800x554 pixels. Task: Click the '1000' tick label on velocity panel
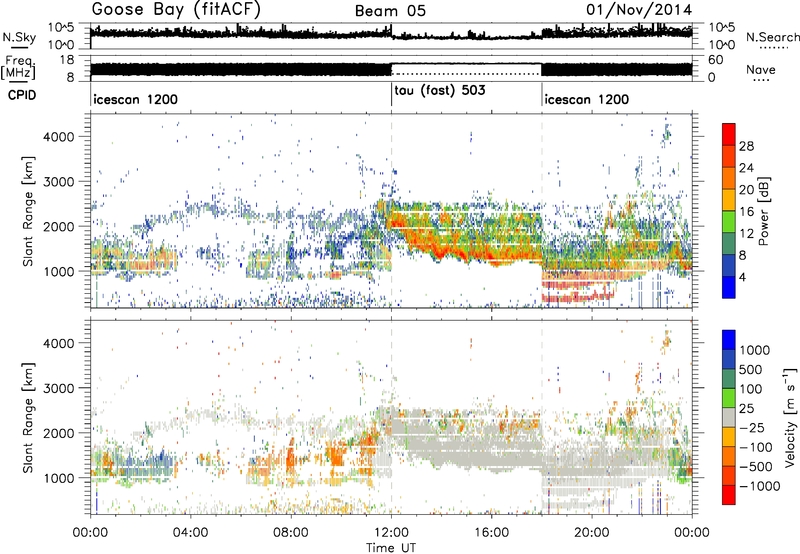pos(59,477)
